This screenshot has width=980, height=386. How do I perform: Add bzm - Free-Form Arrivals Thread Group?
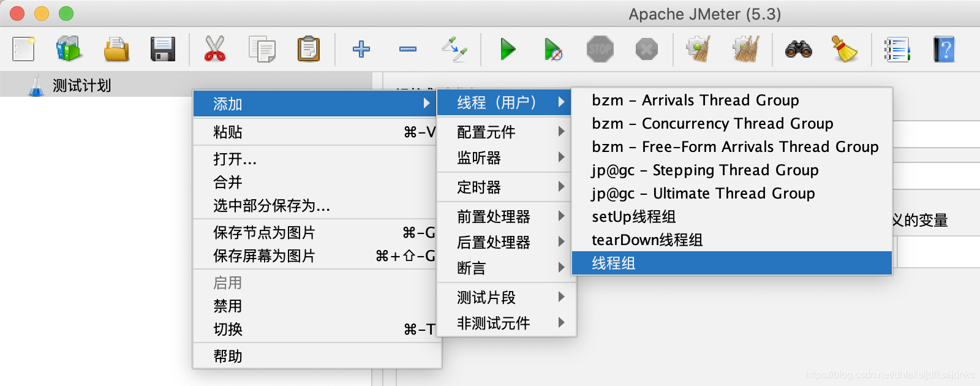[x=731, y=146]
